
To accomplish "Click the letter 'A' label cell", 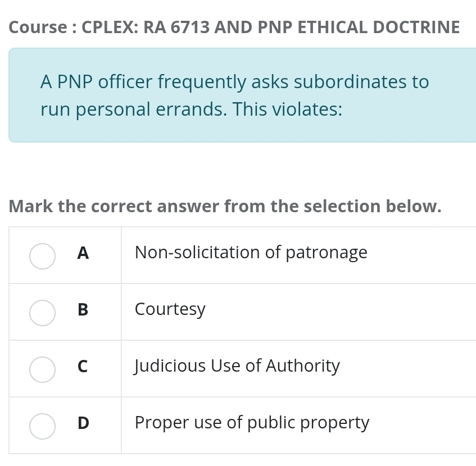I will coord(83,253).
